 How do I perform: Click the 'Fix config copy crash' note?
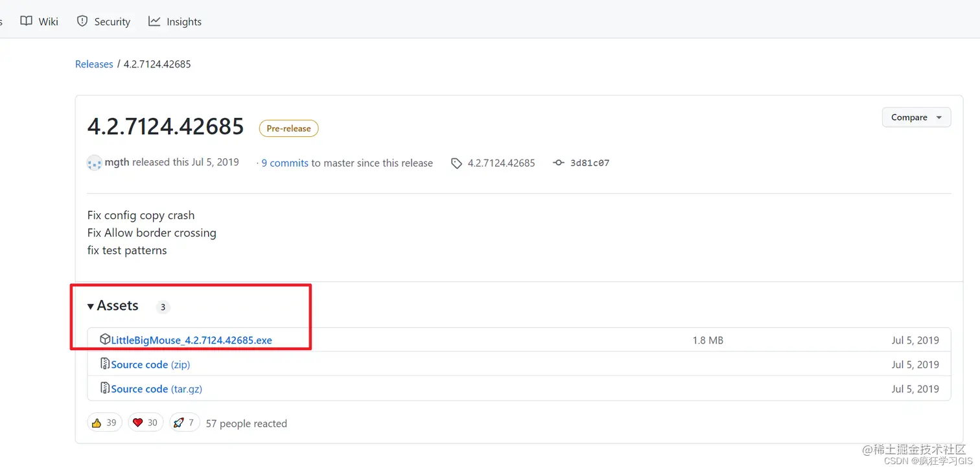coord(141,215)
